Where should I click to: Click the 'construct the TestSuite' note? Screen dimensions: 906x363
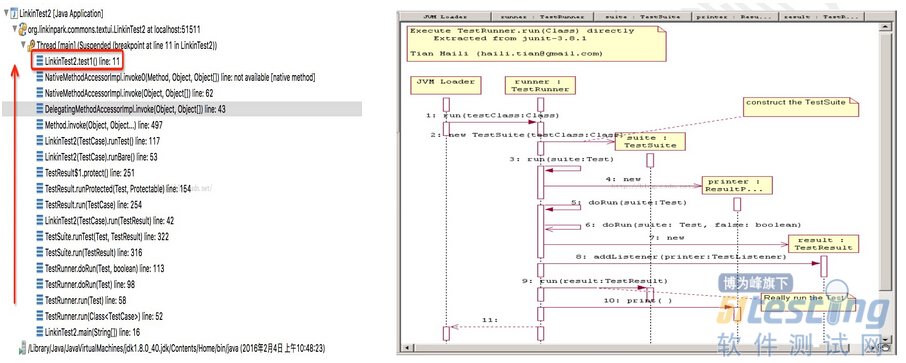click(x=801, y=106)
